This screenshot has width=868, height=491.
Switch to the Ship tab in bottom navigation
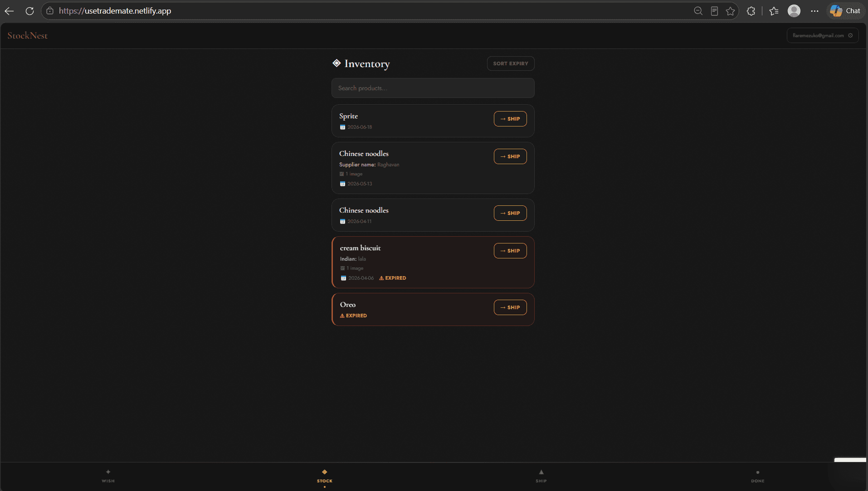point(541,476)
